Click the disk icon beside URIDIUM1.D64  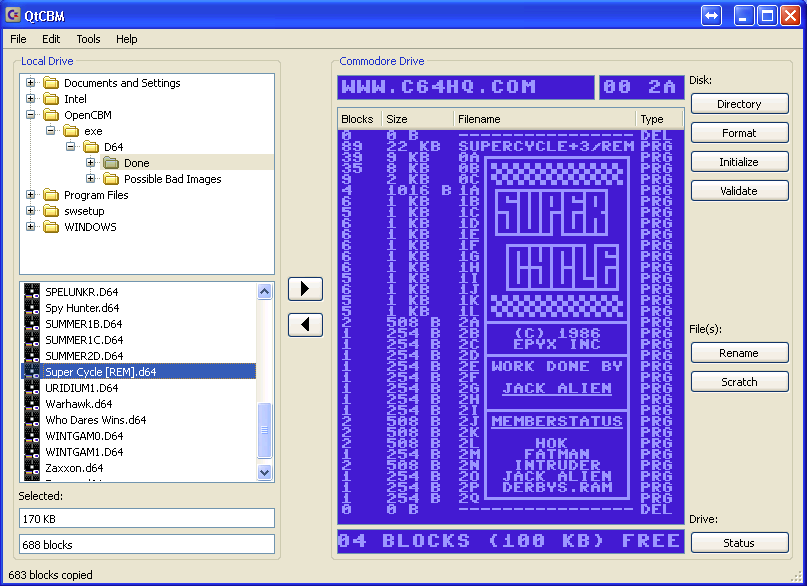coord(32,387)
